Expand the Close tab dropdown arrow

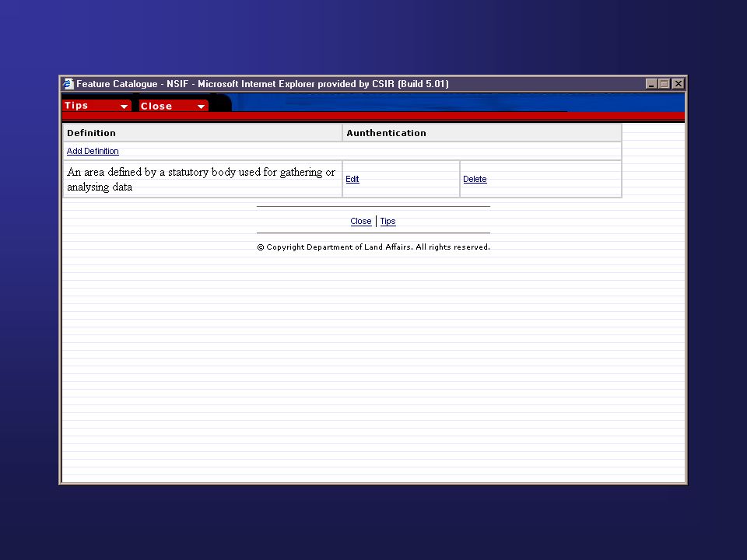point(201,107)
